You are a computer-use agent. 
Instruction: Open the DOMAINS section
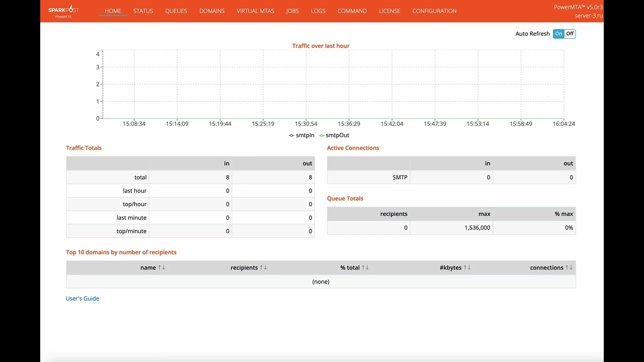pyautogui.click(x=212, y=11)
